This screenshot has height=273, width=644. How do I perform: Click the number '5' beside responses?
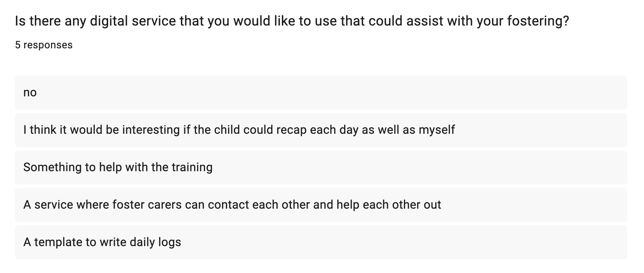18,45
